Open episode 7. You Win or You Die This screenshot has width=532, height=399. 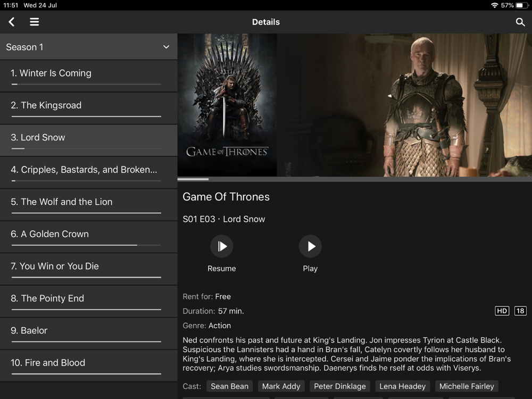(x=88, y=269)
